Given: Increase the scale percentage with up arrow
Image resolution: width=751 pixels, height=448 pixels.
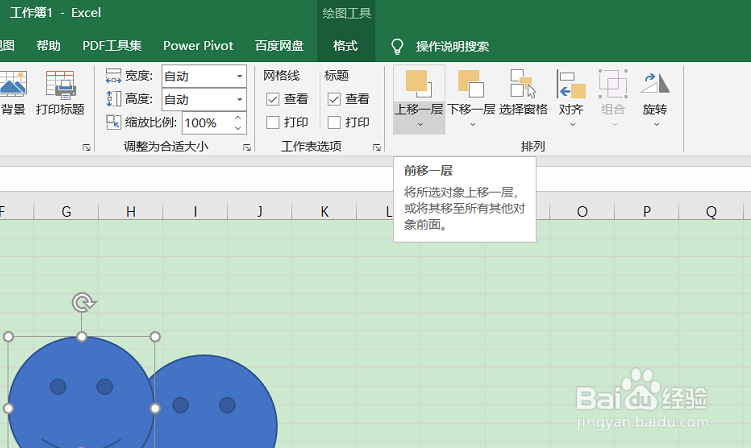Looking at the screenshot, I should (238, 117).
